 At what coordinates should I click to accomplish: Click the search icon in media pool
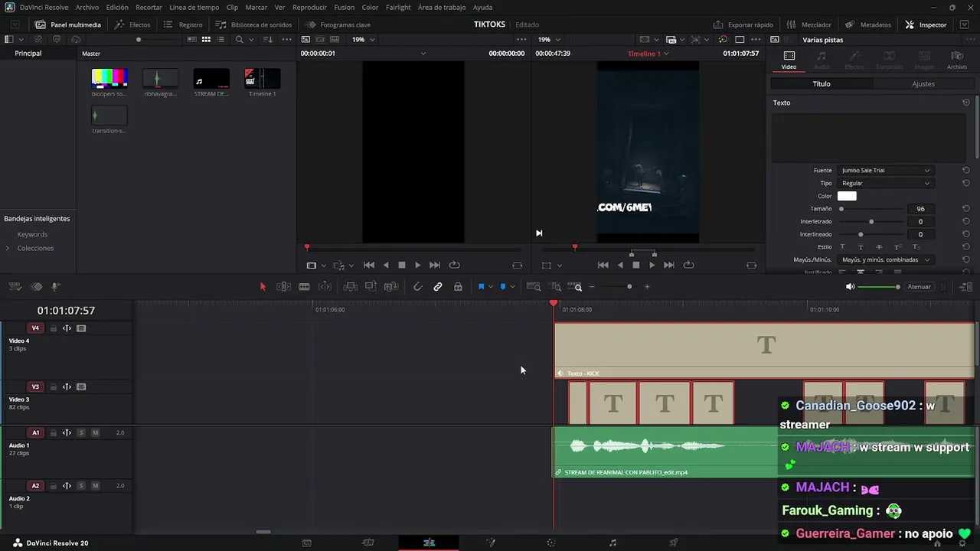click(239, 39)
